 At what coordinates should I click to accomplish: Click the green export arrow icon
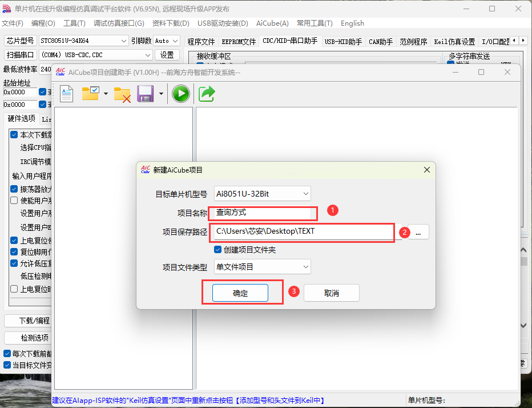click(x=207, y=94)
